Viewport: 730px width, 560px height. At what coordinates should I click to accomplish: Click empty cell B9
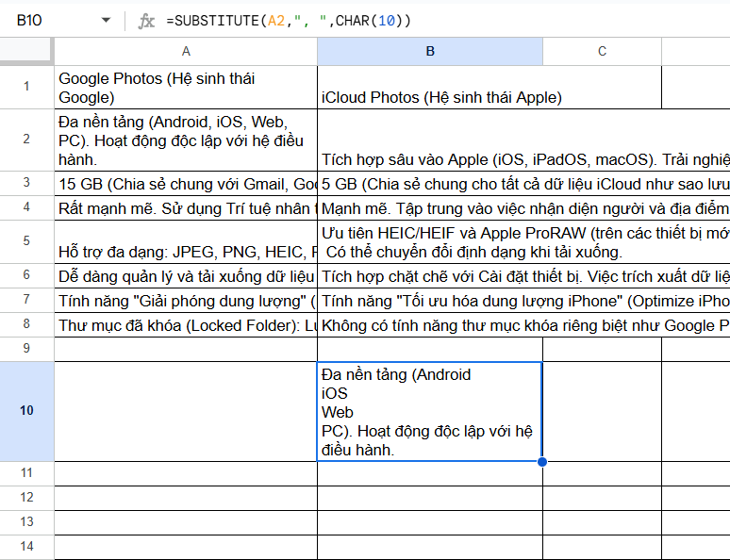[430, 349]
